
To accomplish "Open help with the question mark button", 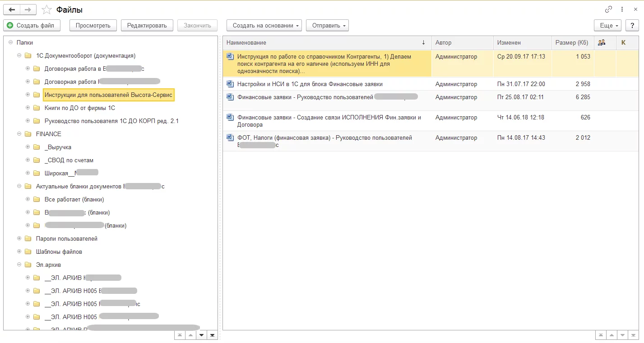I will coord(633,25).
